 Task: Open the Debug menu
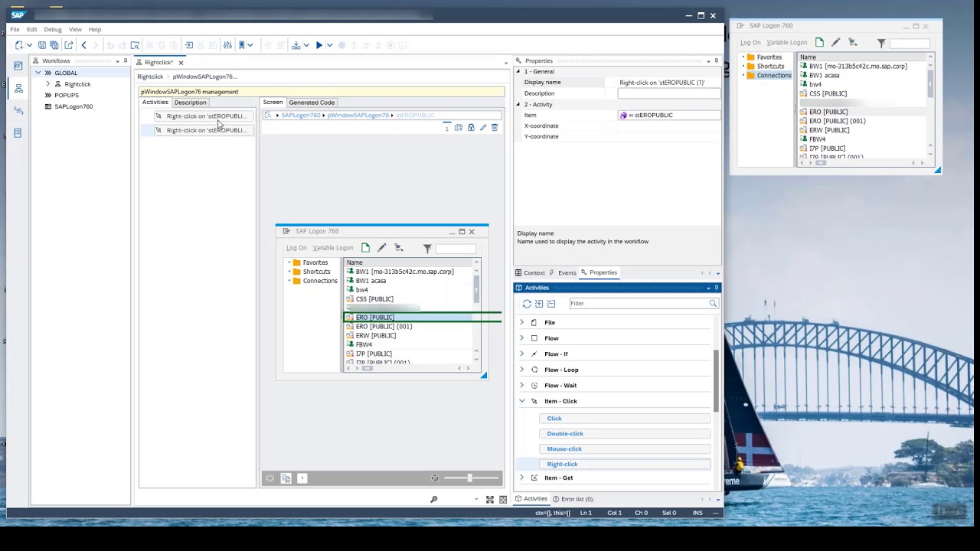pyautogui.click(x=53, y=29)
